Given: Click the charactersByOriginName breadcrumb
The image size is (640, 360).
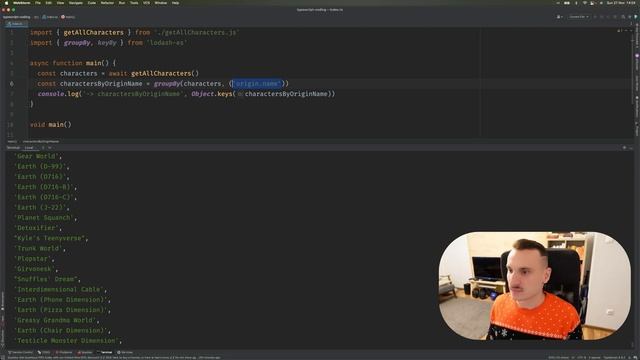Looking at the screenshot, I should (41, 142).
